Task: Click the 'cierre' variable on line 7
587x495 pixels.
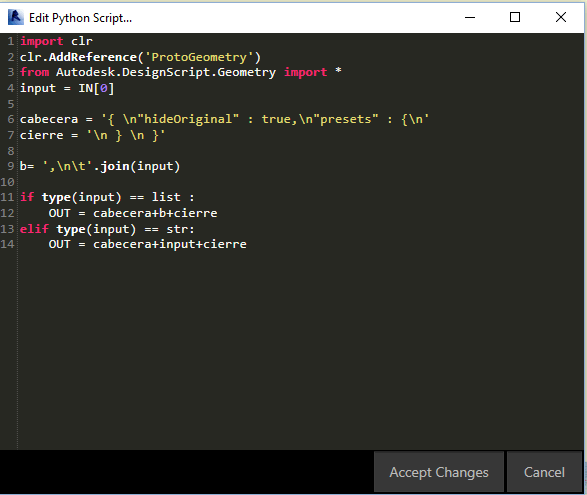Action: pyautogui.click(x=42, y=135)
